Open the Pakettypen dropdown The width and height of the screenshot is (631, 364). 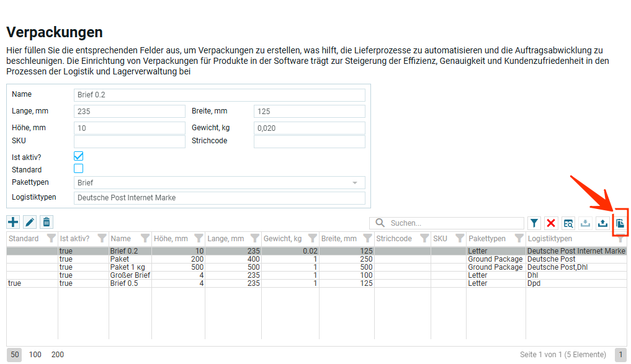(x=219, y=183)
